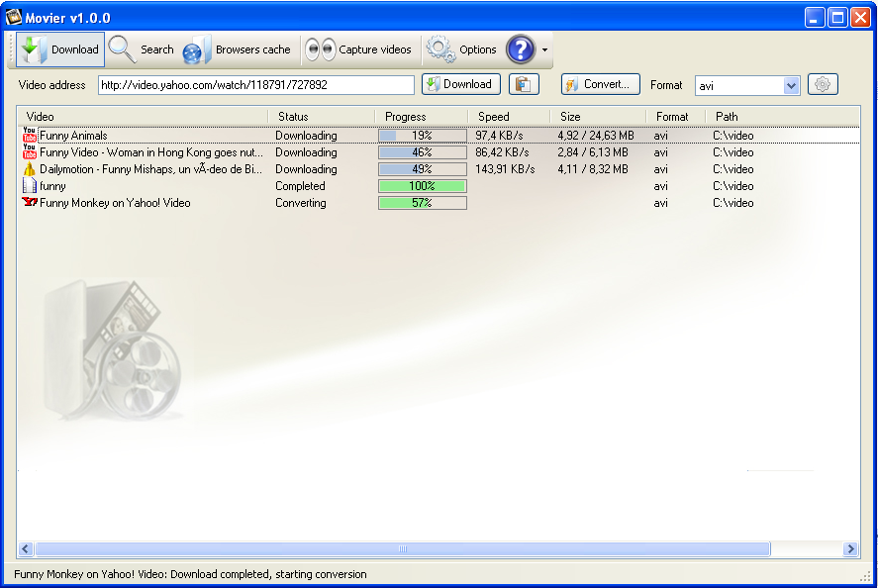Screen dimensions: 878x588
Task: Click the 4,11 / 8,32 MB size cell
Action: [593, 169]
